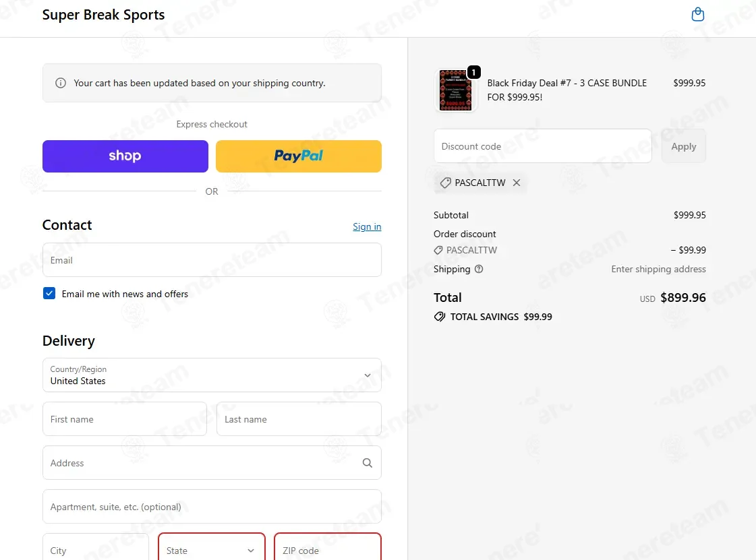The image size is (756, 560).
Task: Click the Black Friday Deal #7 product title
Action: coord(567,90)
